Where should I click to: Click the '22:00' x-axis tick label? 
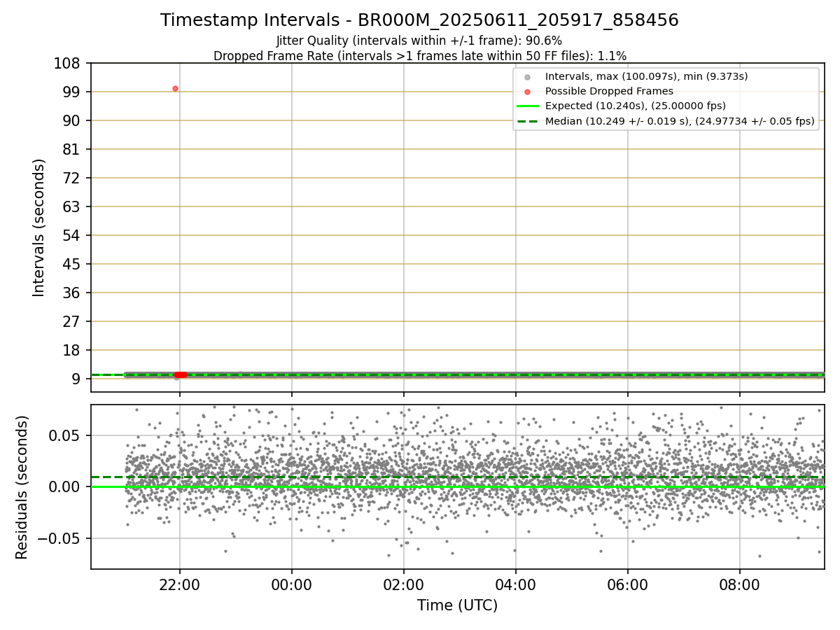click(x=180, y=584)
